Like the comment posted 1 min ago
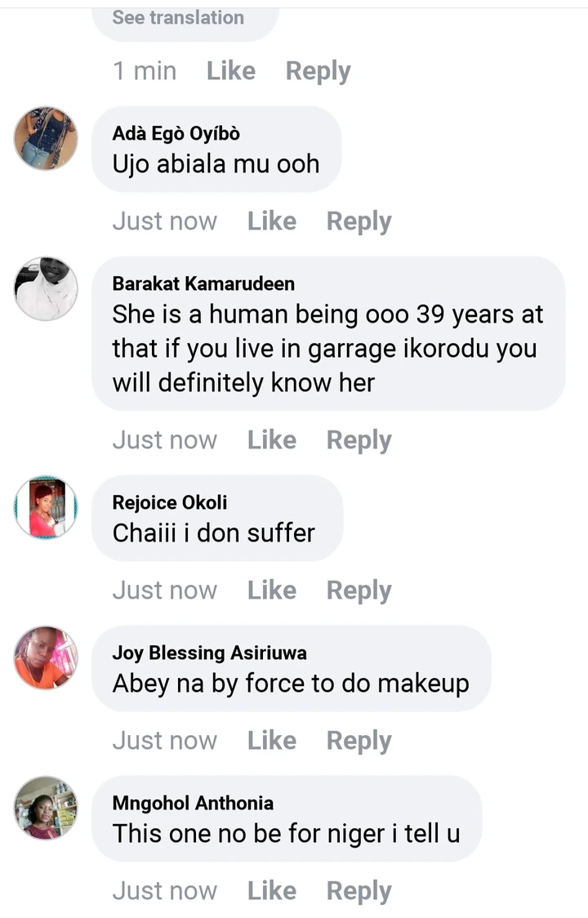588x918 pixels. pyautogui.click(x=231, y=71)
